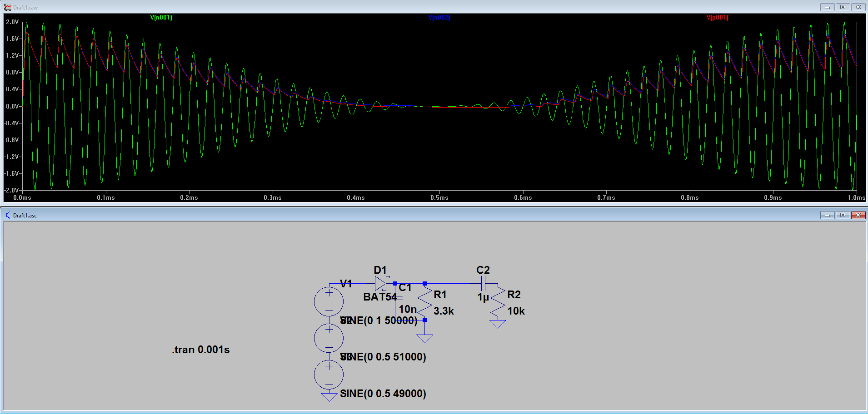Select the green V(n001) trace label
Image resolution: width=868 pixels, height=414 pixels.
(161, 18)
